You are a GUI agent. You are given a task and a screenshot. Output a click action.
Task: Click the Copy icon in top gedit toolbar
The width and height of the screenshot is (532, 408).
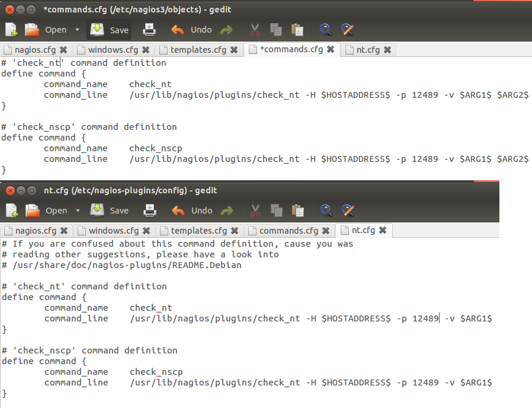pyautogui.click(x=275, y=30)
